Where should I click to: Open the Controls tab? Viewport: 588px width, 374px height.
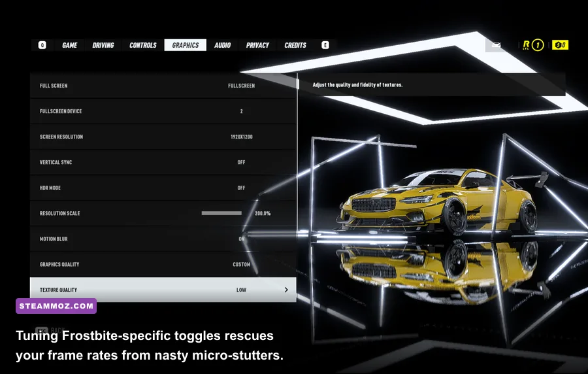(x=143, y=45)
